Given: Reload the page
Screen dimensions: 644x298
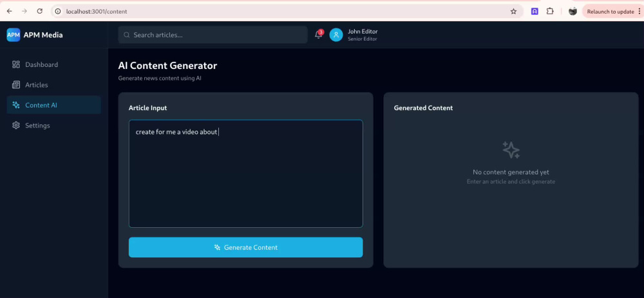Looking at the screenshot, I should [x=40, y=12].
